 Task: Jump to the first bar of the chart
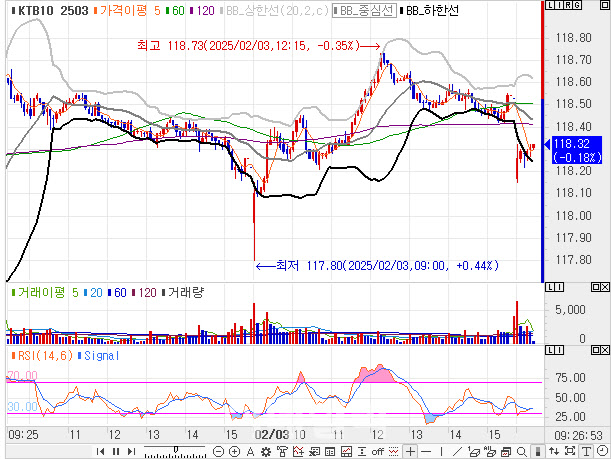100,451
